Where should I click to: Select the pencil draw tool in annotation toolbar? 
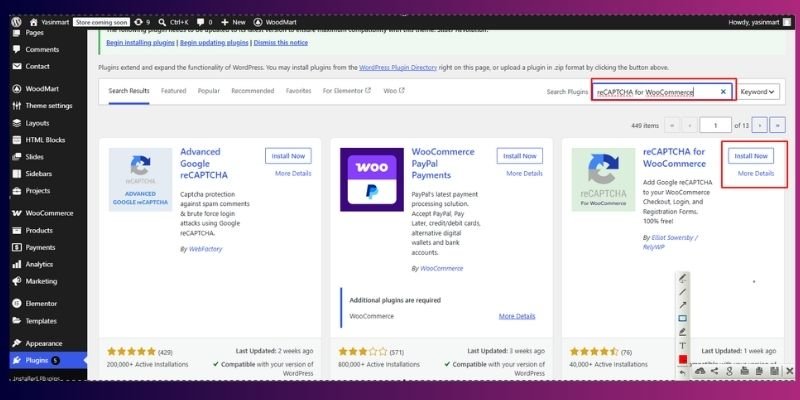pos(683,279)
